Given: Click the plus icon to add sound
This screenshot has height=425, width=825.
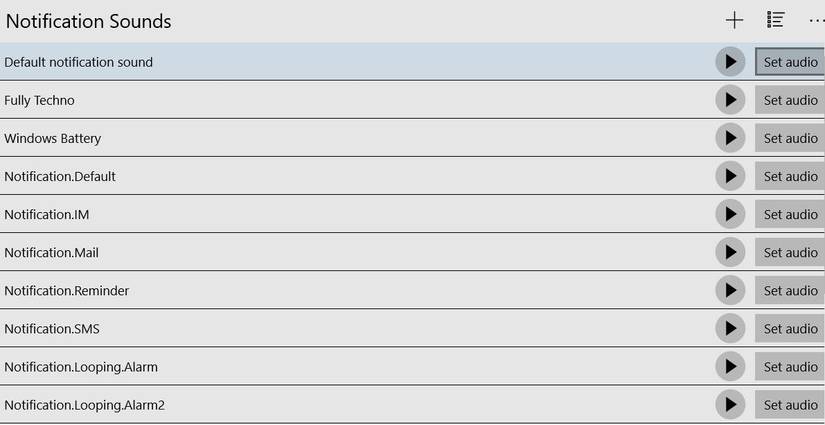Looking at the screenshot, I should coord(734,20).
